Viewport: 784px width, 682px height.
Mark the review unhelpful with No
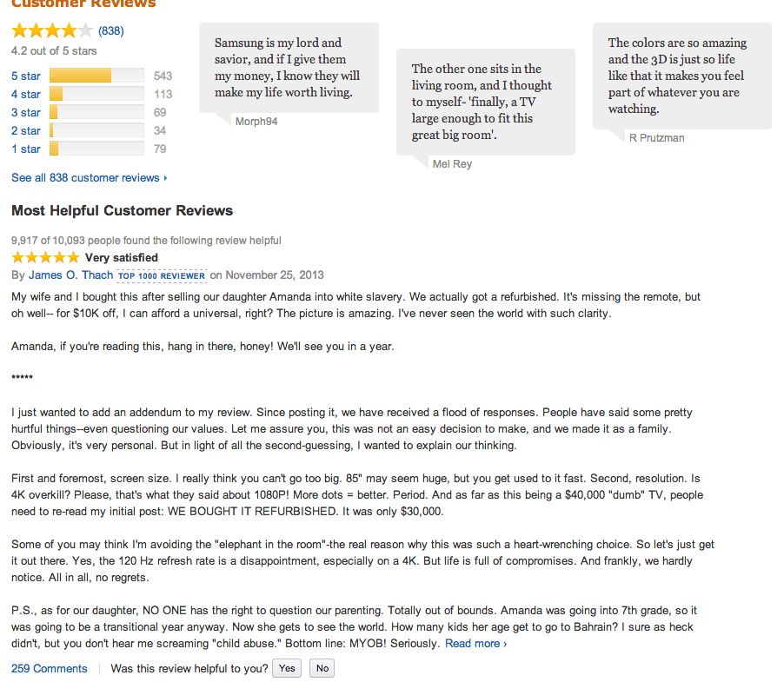[322, 668]
